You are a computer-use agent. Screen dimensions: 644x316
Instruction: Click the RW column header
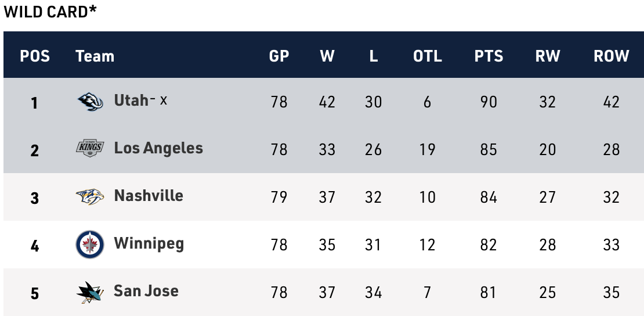tap(548, 56)
